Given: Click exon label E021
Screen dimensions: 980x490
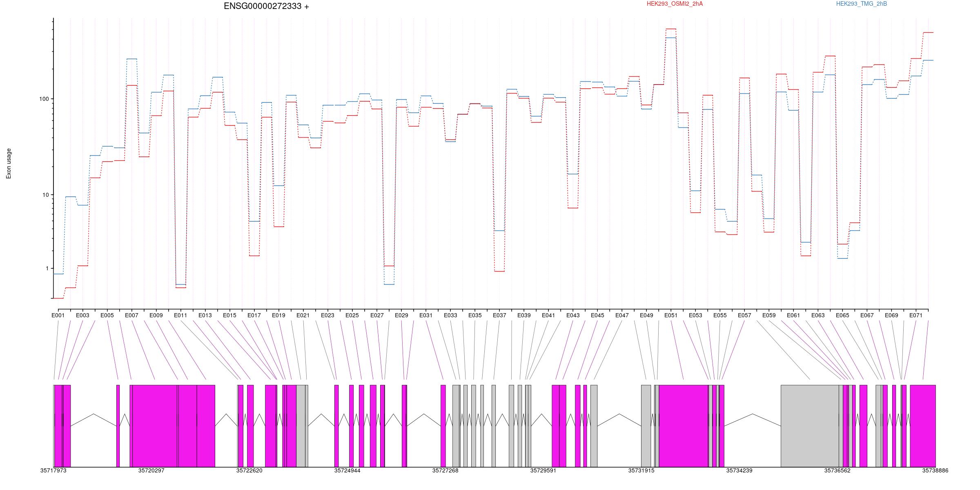Looking at the screenshot, I should (x=303, y=315).
